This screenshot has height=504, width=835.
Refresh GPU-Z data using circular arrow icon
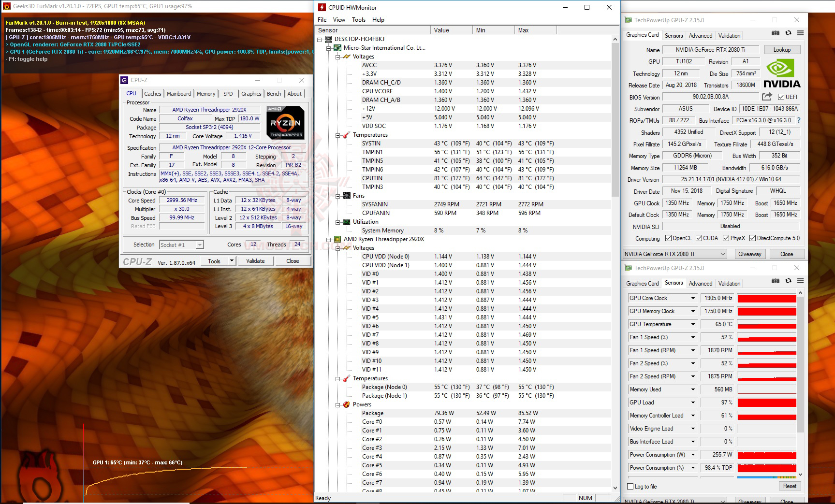pyautogui.click(x=789, y=33)
